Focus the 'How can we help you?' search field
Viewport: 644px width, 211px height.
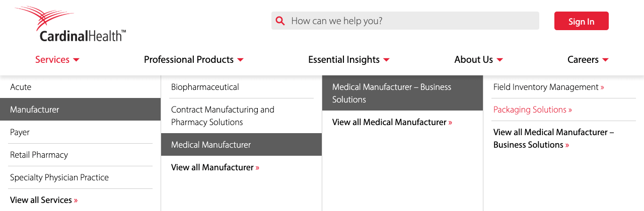405,21
